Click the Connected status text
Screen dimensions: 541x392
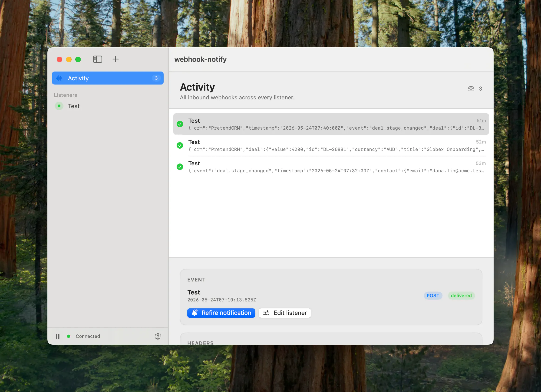coord(88,336)
